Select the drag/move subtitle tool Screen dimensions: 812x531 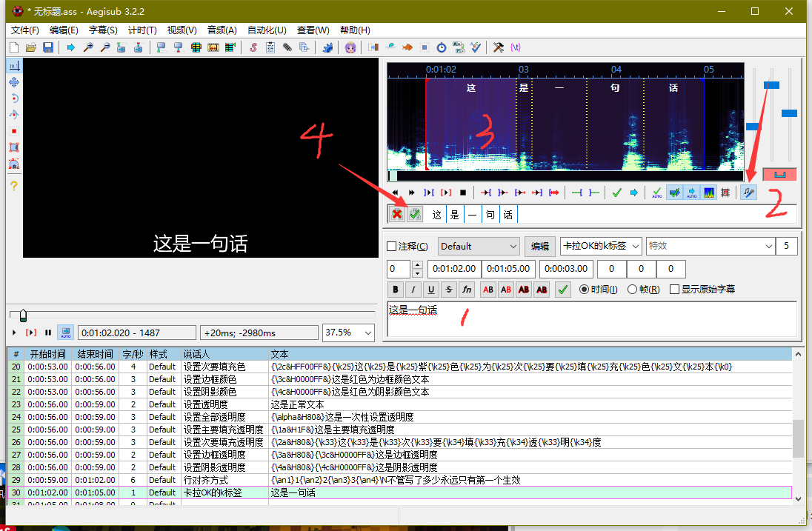tap(13, 82)
